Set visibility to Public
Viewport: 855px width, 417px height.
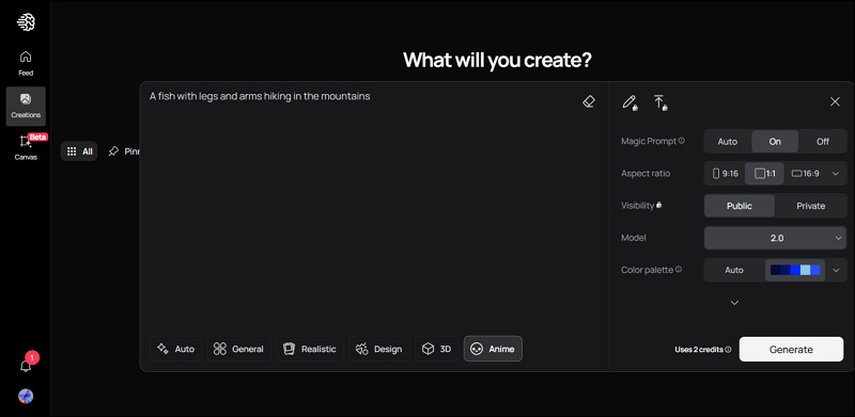point(739,206)
